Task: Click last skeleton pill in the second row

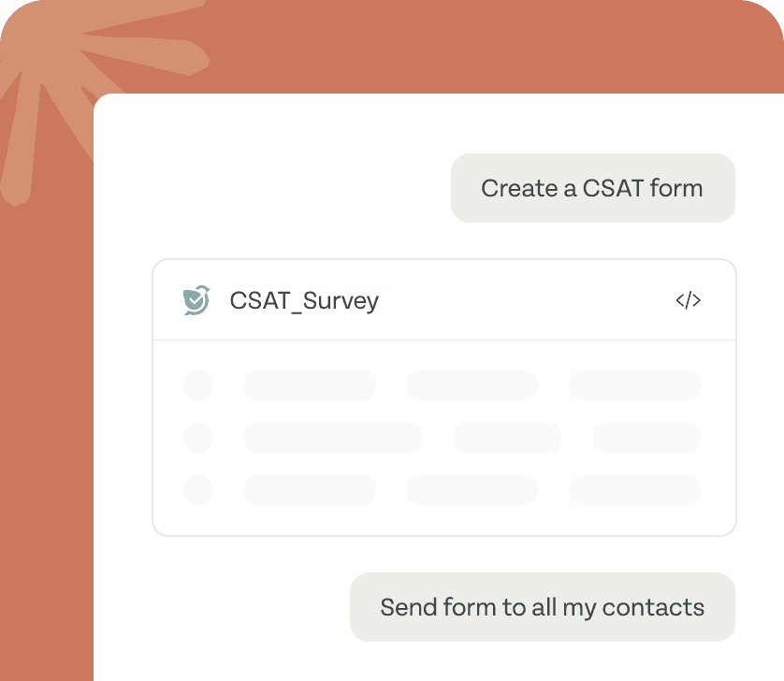Action: (646, 438)
